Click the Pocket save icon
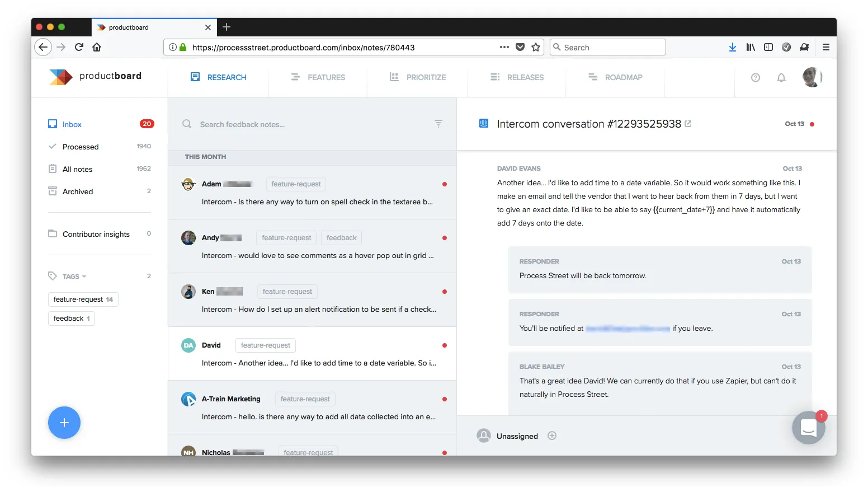This screenshot has height=487, width=868. point(520,47)
